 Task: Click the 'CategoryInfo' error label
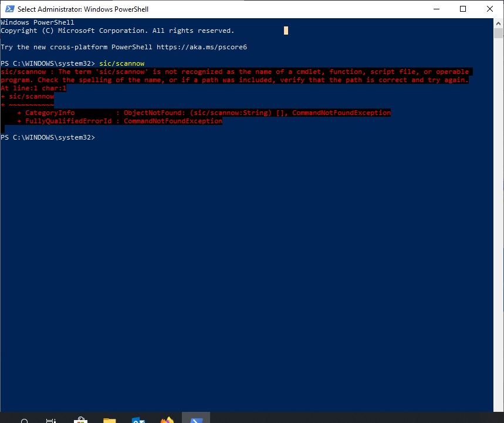50,113
